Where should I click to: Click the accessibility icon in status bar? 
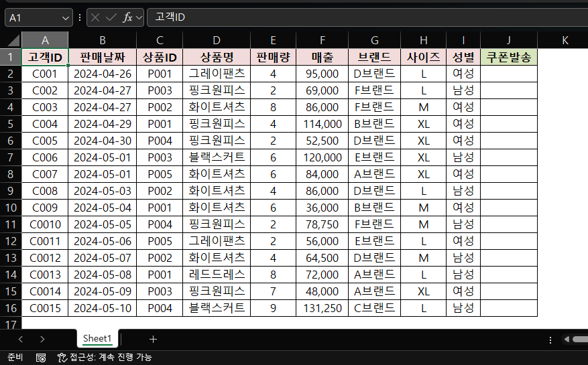62,358
